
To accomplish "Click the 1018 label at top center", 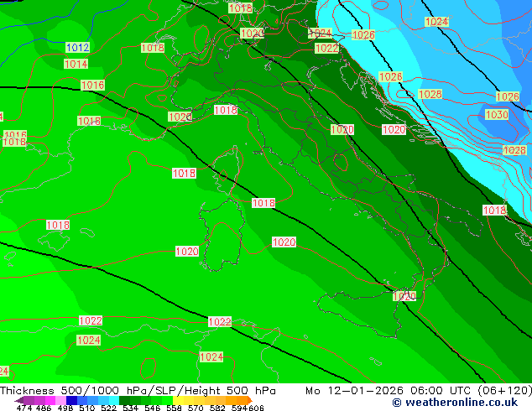I will tap(240, 8).
